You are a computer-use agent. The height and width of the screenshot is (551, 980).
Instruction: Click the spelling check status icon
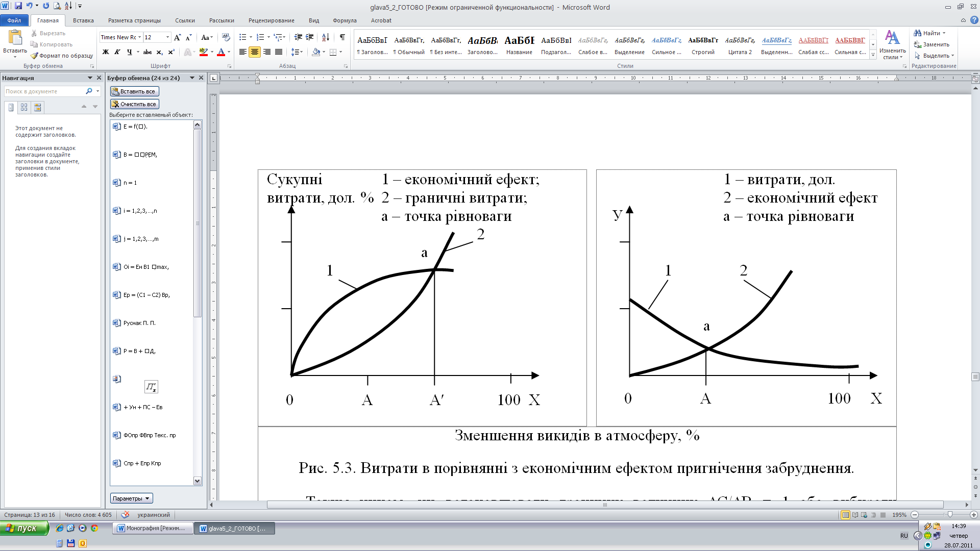point(125,515)
